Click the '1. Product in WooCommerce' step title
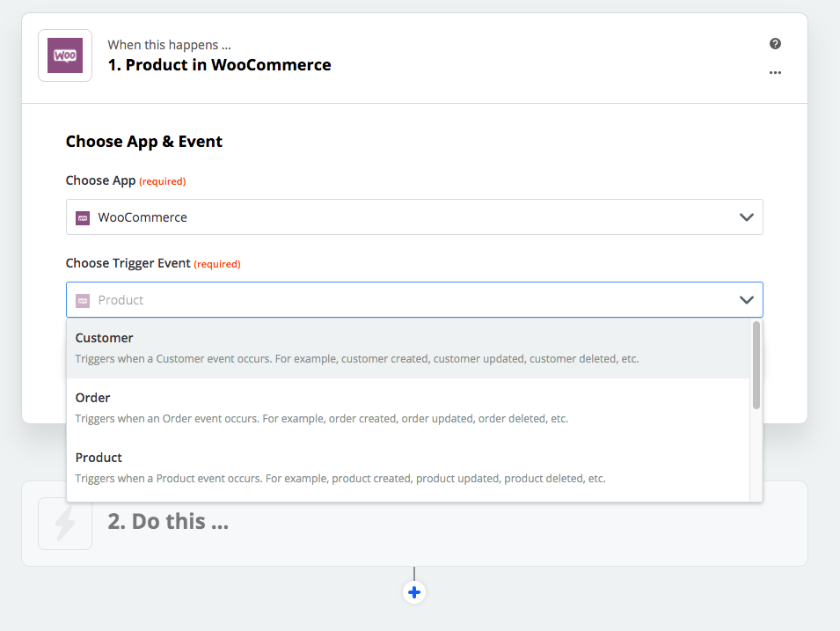This screenshot has height=631, width=840. tap(219, 65)
